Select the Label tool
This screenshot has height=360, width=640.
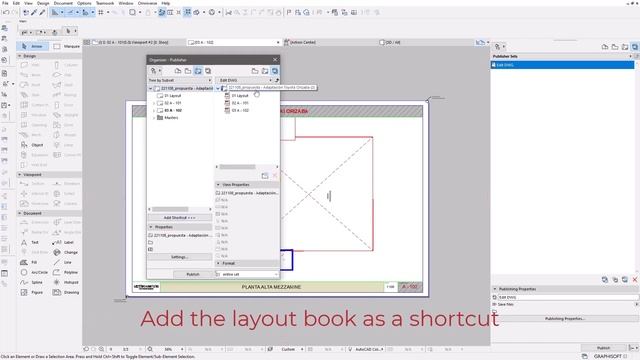tap(64, 242)
